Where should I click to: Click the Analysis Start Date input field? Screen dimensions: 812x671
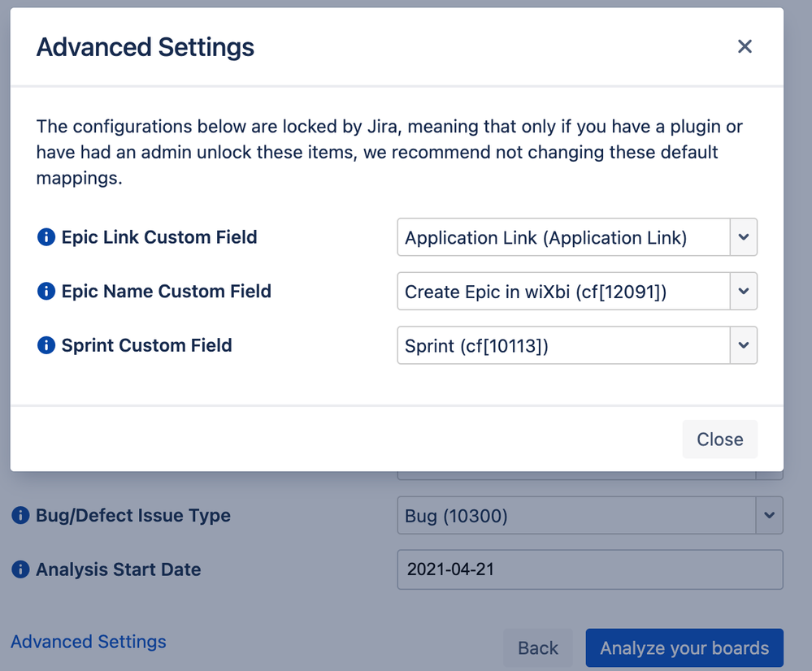pos(590,570)
